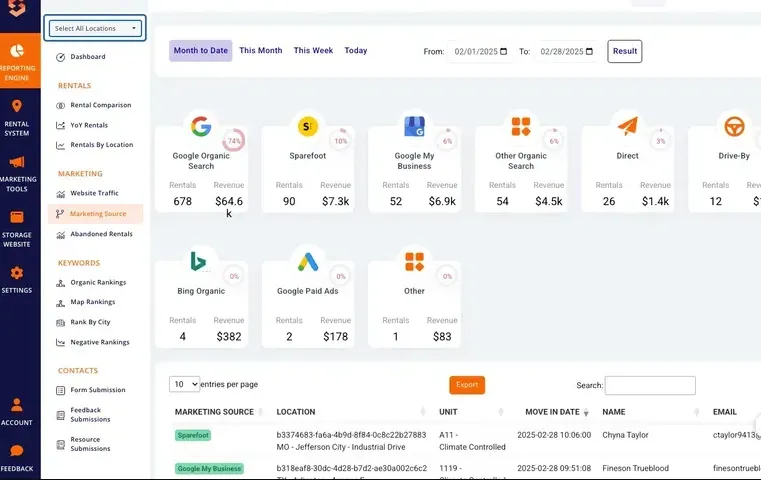The height and width of the screenshot is (480, 761).
Task: Click the Google My Business icon
Action: (x=414, y=127)
